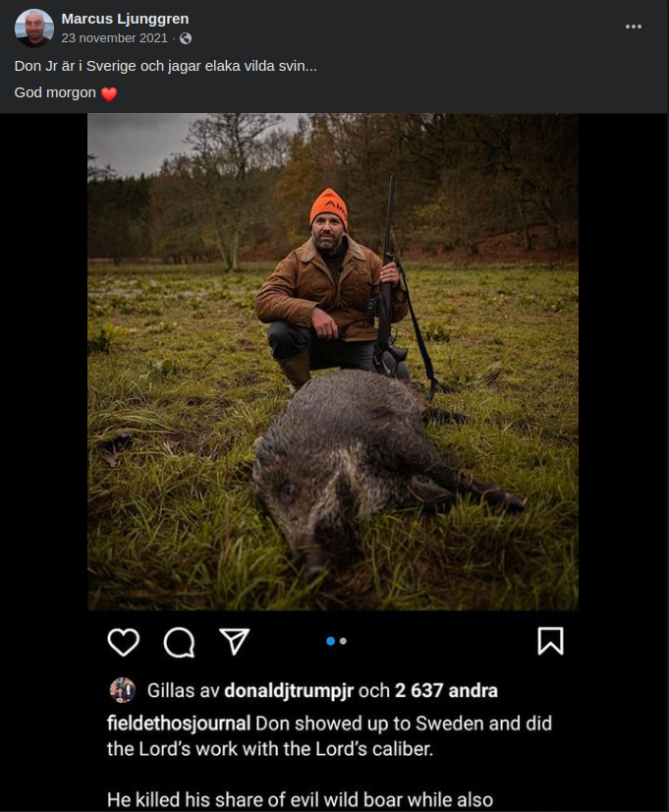Toggle like on the Instagram post
Screen dimensions: 669x812
coord(122,643)
